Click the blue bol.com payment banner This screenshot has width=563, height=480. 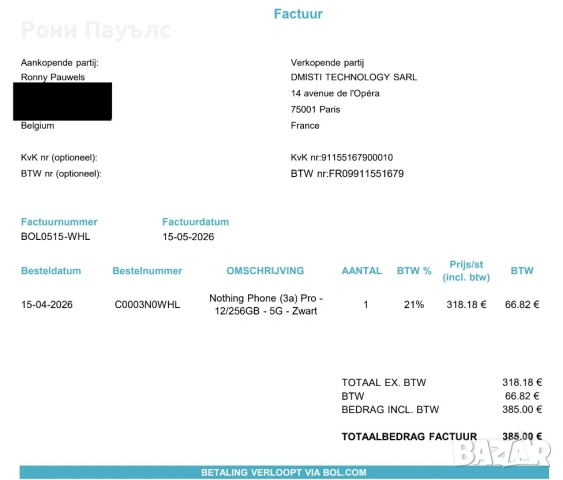point(284,472)
